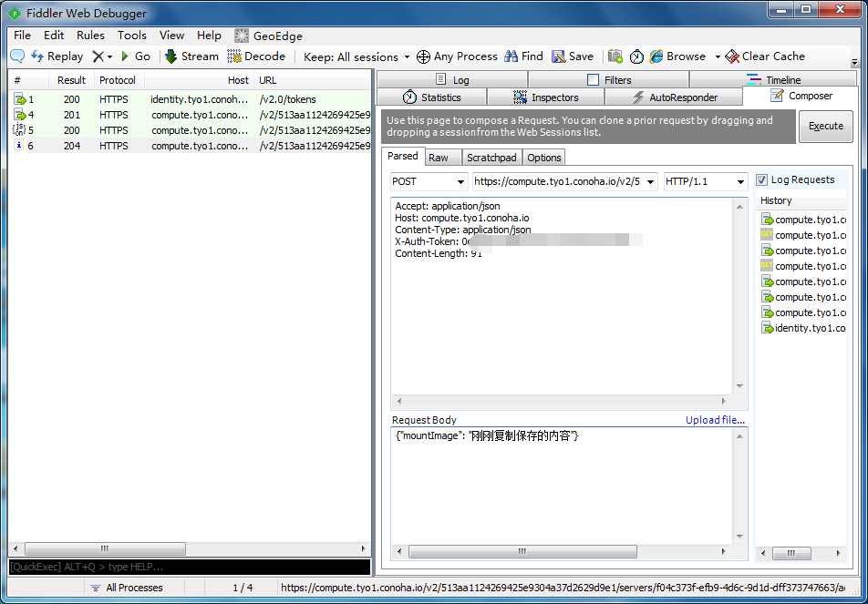This screenshot has height=604, width=868.
Task: Enable the Log Requests checkbox
Action: point(762,179)
